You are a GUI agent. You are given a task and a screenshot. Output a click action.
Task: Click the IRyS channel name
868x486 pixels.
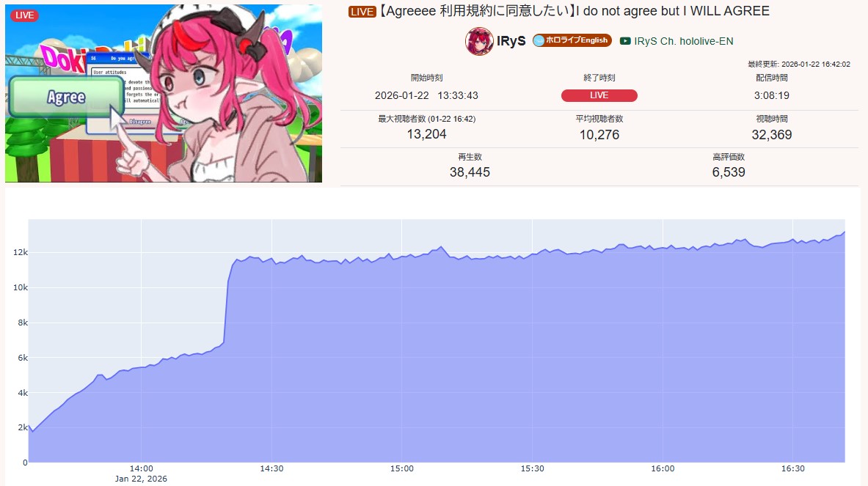coord(511,41)
